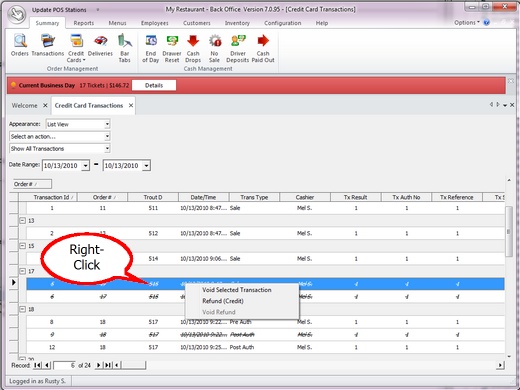
Task: Sort by Transaction Id column header
Action: click(52, 197)
